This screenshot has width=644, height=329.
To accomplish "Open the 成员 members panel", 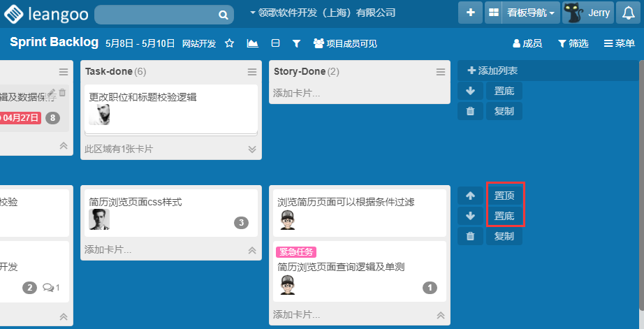I will click(527, 43).
